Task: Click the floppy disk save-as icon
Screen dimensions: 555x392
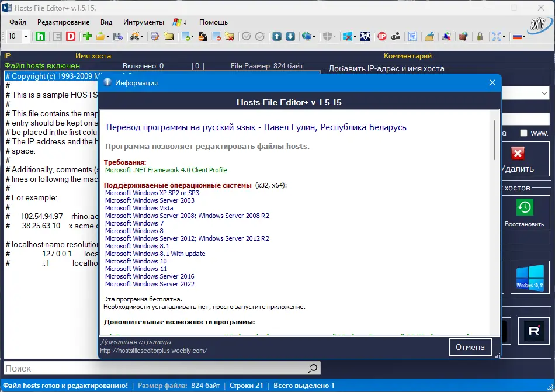Action: [x=118, y=36]
